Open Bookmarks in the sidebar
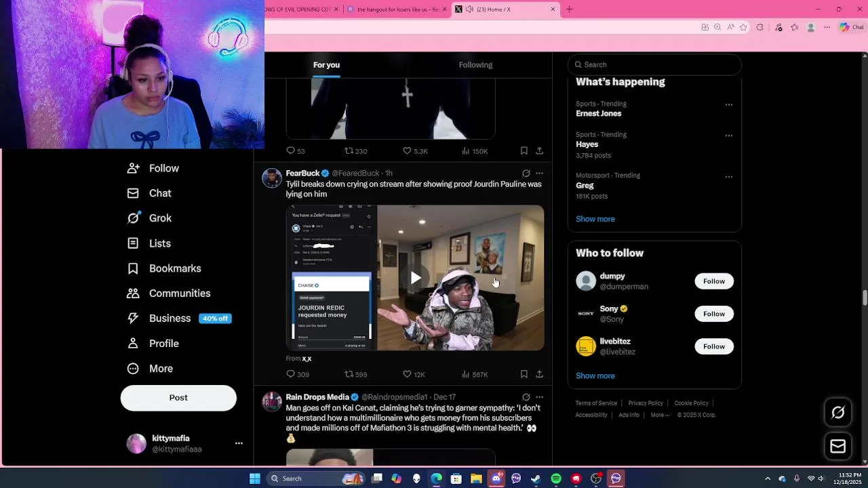 [x=164, y=268]
